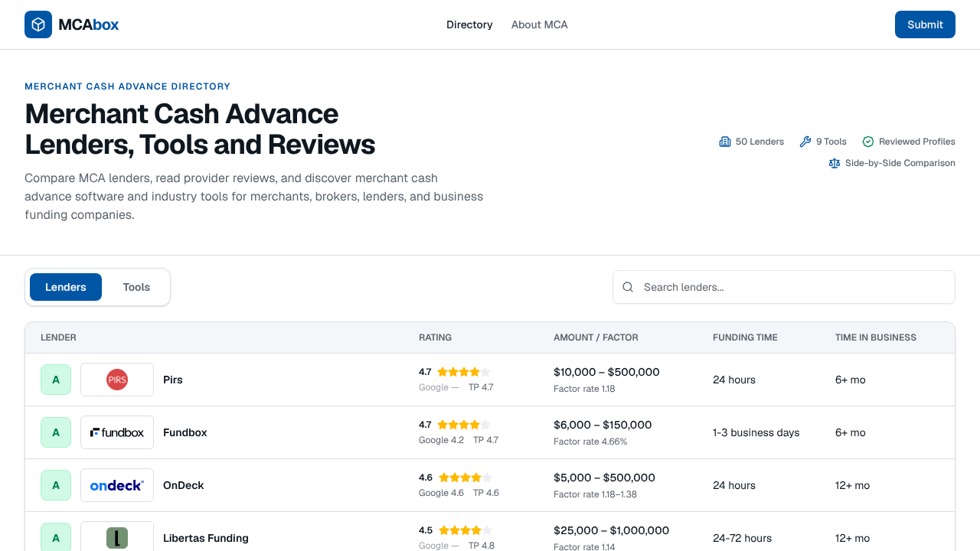Image resolution: width=980 pixels, height=551 pixels.
Task: Click the Merchant Cash Advance Directory label
Action: tap(127, 86)
